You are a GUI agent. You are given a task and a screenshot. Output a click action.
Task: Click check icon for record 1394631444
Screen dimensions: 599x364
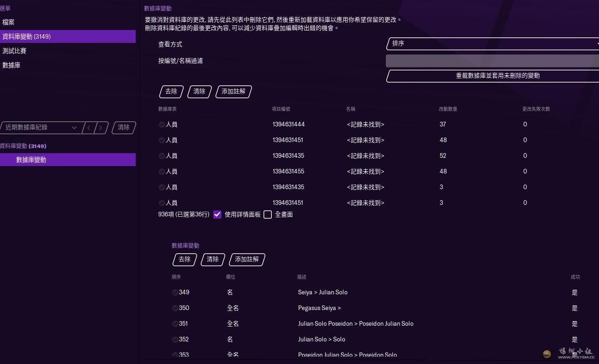click(162, 125)
